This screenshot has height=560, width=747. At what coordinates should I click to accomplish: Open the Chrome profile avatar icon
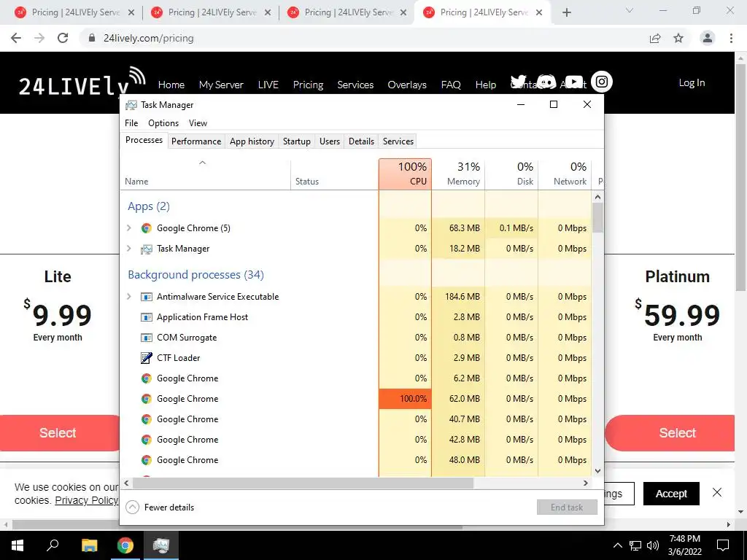708,38
